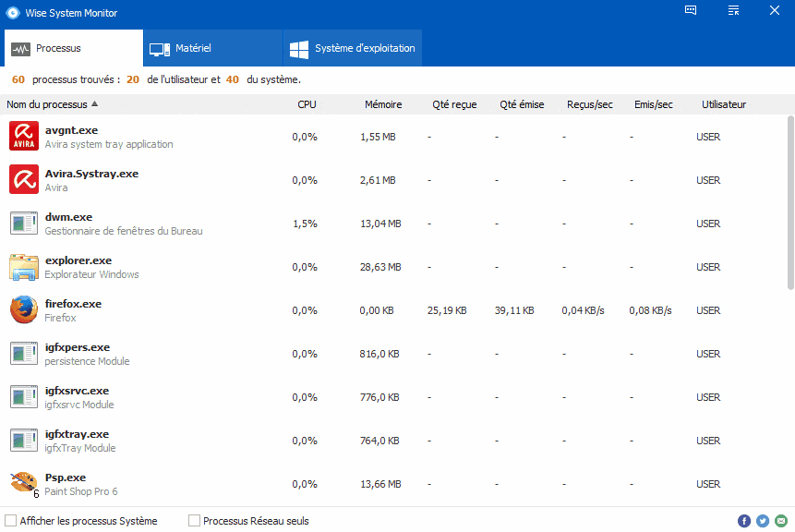Click the green email icon in footer

[x=781, y=521]
